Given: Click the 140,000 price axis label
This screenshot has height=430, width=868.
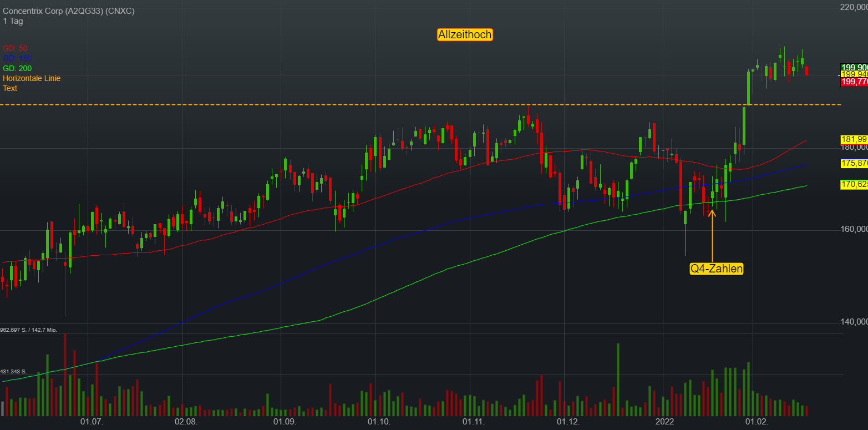Looking at the screenshot, I should [855, 322].
